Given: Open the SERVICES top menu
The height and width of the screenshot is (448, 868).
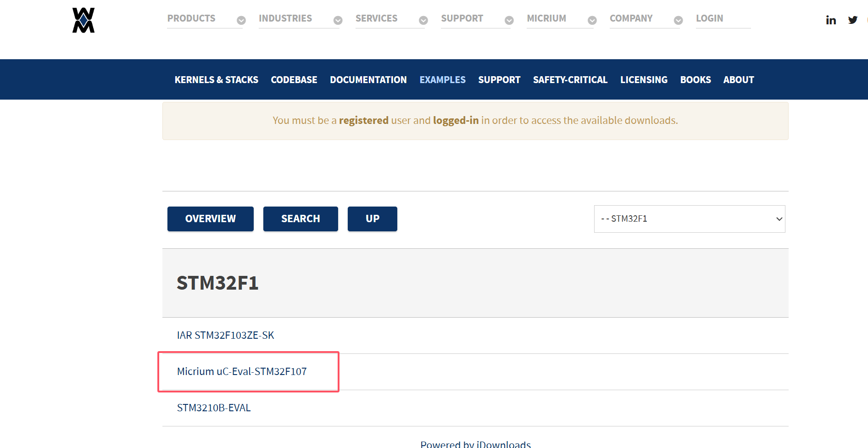Looking at the screenshot, I should click(377, 18).
